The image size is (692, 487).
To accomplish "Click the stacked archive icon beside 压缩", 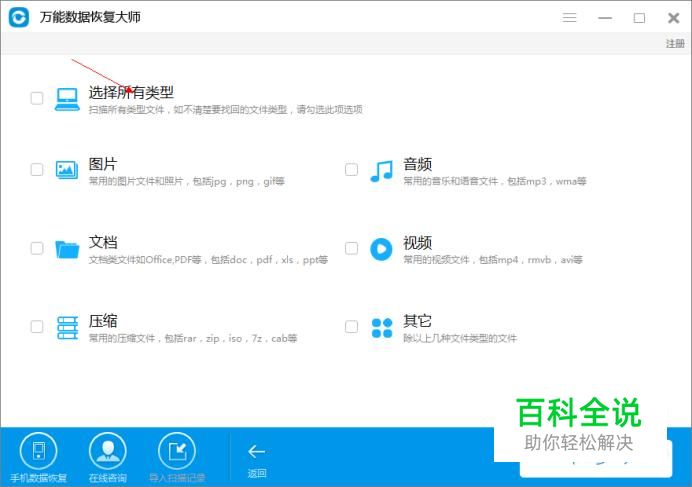I will point(68,328).
